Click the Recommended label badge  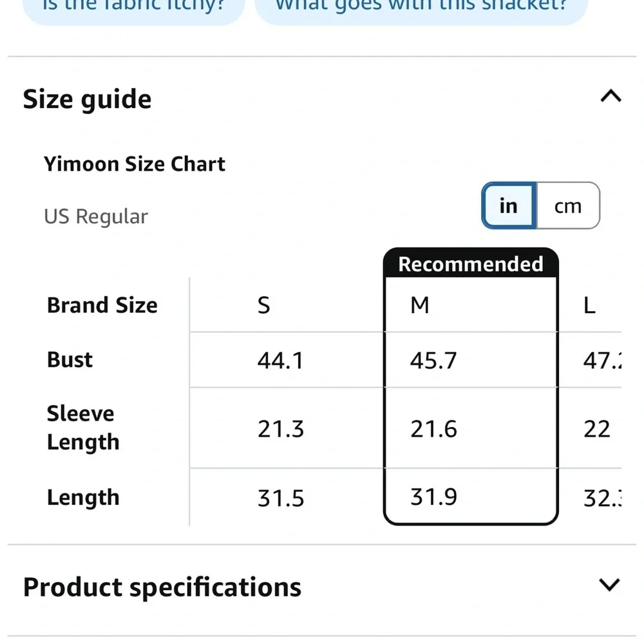click(470, 264)
